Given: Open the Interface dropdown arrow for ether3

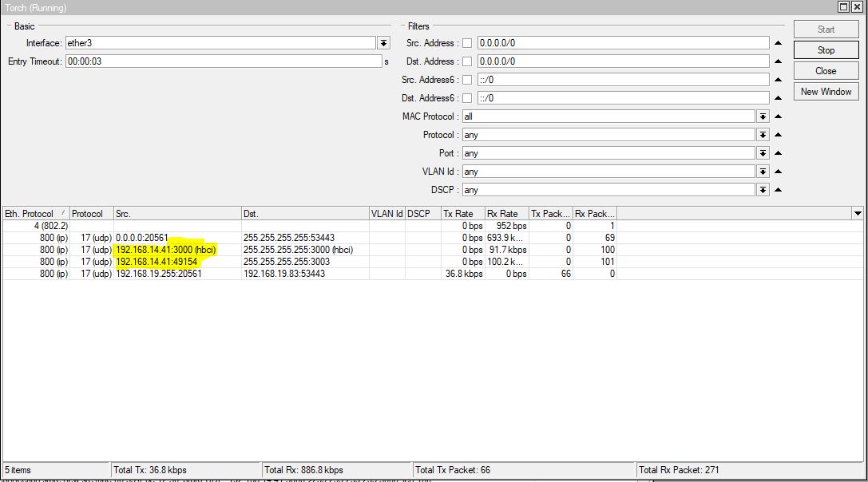Looking at the screenshot, I should pos(383,43).
